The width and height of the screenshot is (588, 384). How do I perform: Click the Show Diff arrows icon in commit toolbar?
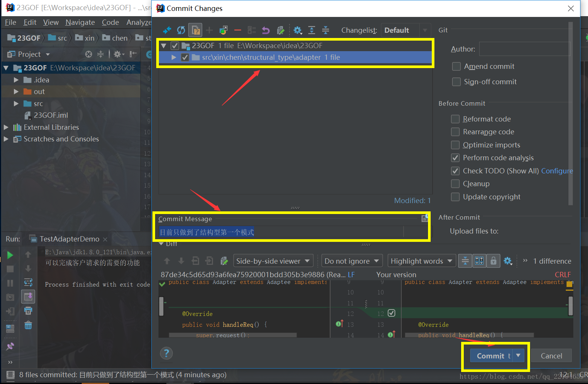click(167, 30)
